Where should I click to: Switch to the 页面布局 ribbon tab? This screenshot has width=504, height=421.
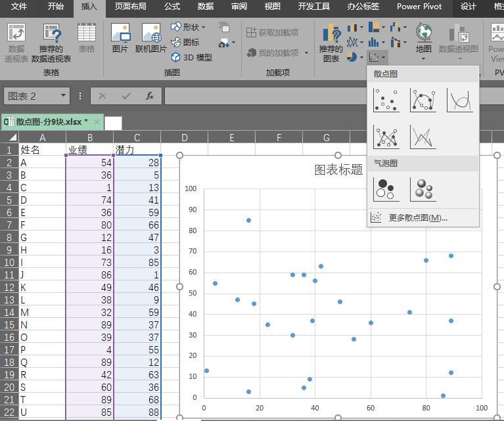[131, 7]
